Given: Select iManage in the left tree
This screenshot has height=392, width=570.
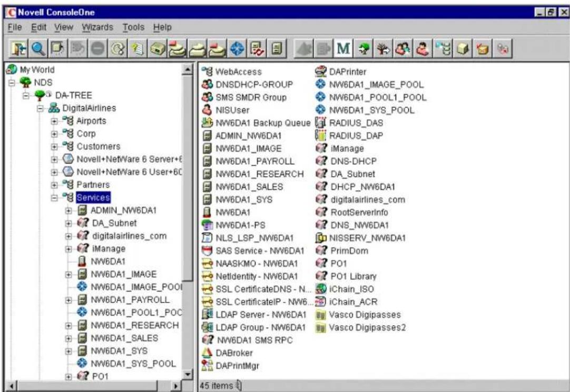Looking at the screenshot, I should pos(109,249).
